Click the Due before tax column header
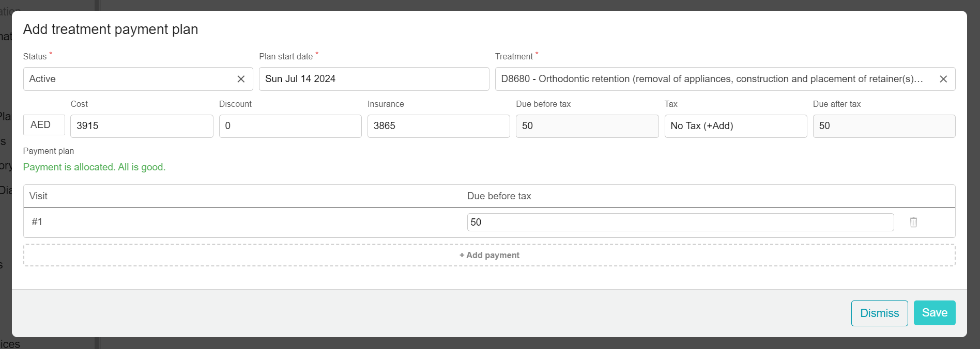 [499, 196]
